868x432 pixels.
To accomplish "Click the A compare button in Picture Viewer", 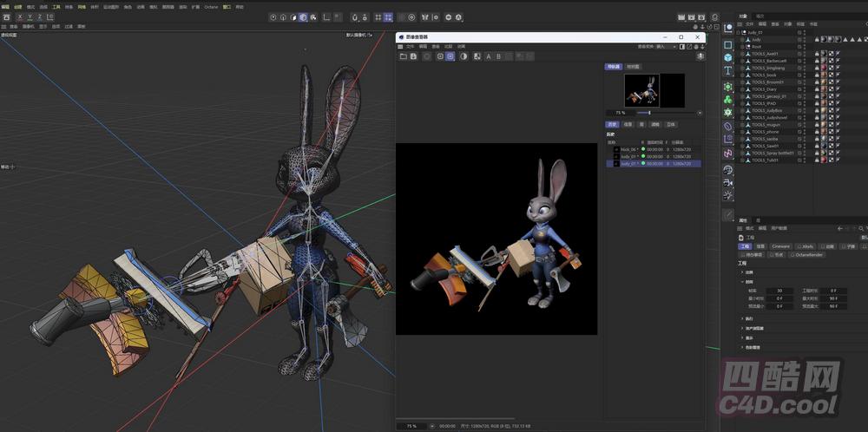I will [x=488, y=56].
